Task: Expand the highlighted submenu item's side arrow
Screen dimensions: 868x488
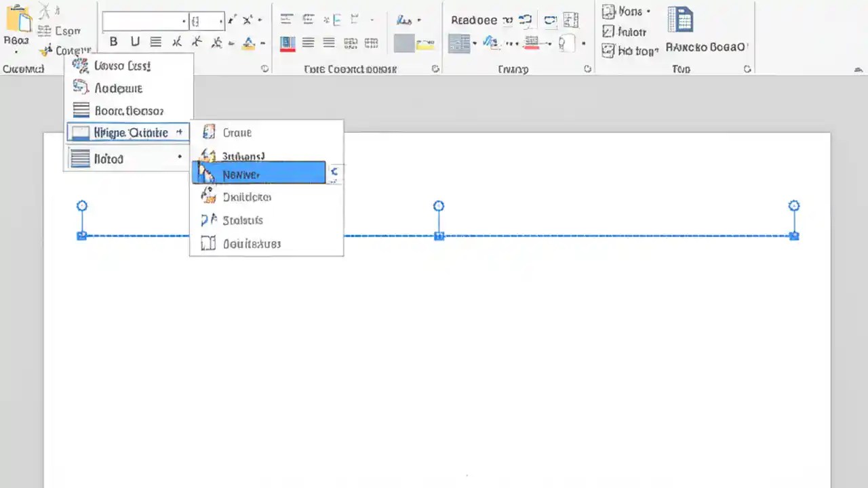Action: (334, 173)
